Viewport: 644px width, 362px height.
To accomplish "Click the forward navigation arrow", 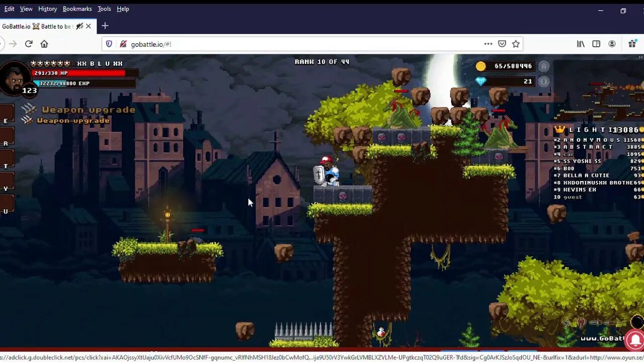I will click(13, 44).
